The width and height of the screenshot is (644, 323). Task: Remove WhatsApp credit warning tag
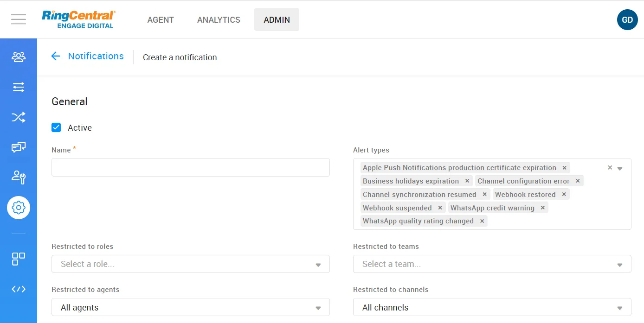pos(543,208)
